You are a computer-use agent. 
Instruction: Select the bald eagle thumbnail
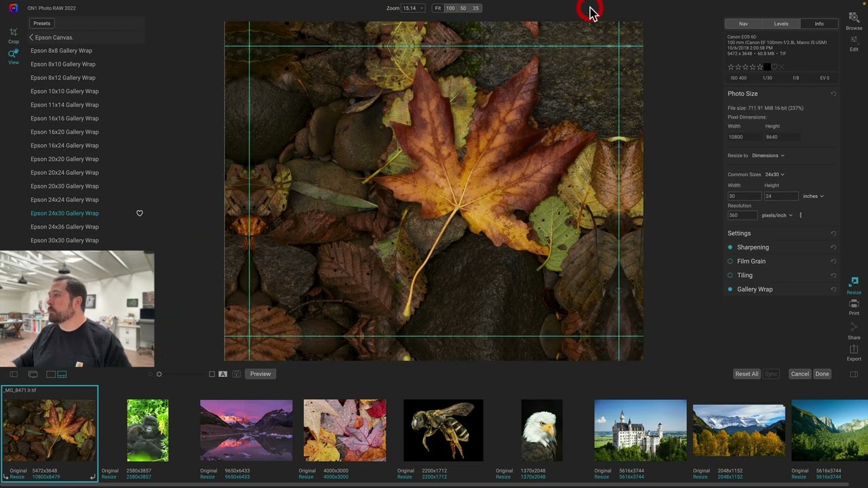542,430
